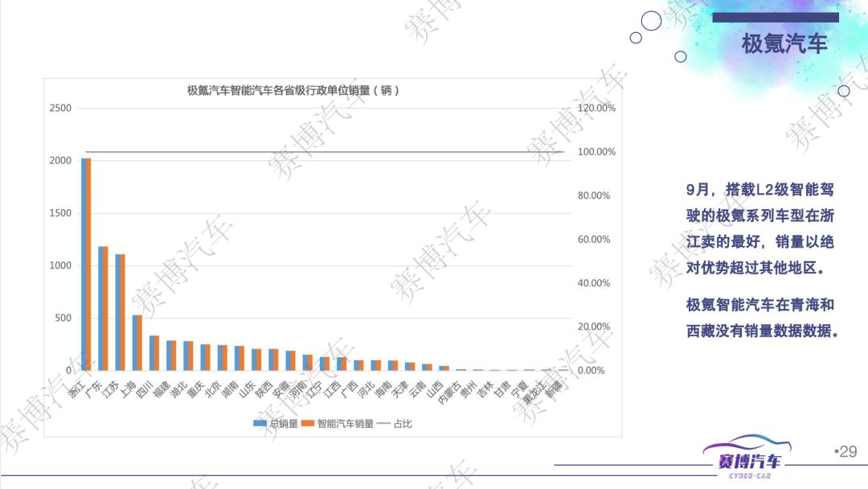This screenshot has height=489, width=868.
Task: Click the 湖南 axis label
Action: 231,388
